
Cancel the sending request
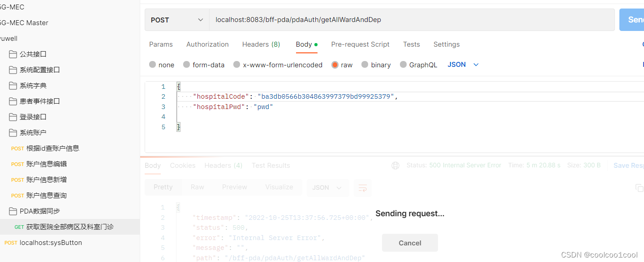pyautogui.click(x=409, y=242)
